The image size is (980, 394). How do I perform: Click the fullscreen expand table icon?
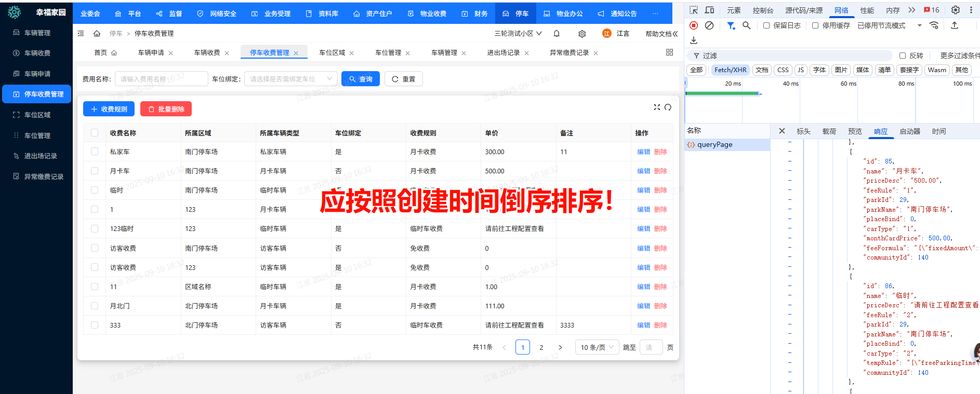tap(657, 107)
